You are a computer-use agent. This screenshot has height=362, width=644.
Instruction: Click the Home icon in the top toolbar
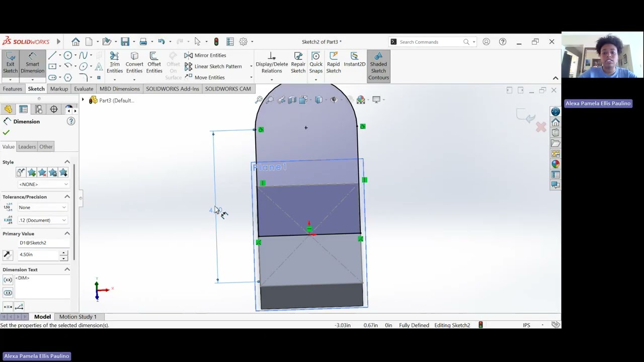[75, 42]
